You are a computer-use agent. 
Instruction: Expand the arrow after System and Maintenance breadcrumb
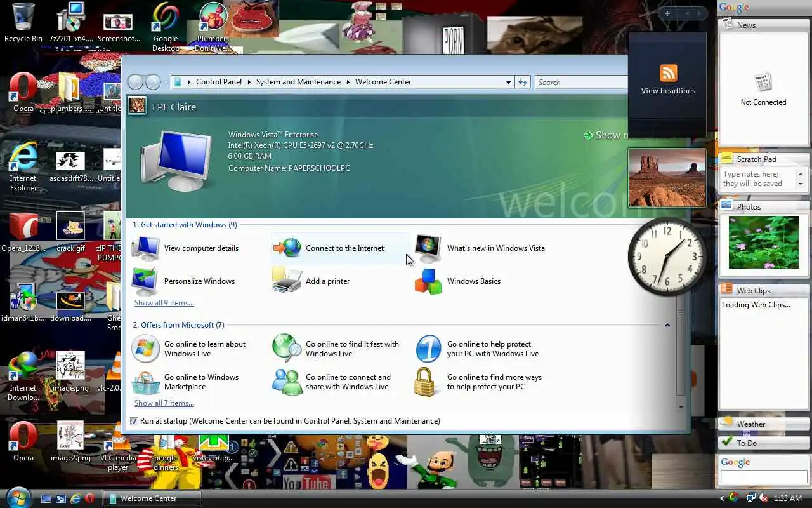[x=348, y=82]
